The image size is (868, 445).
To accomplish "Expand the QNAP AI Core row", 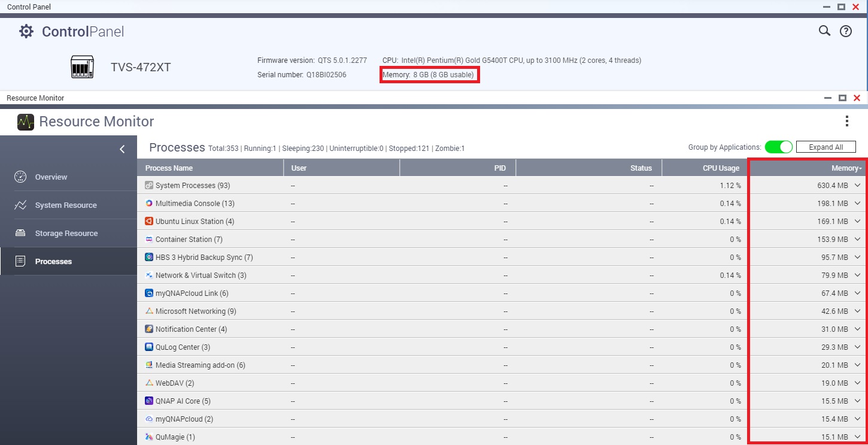I will tap(857, 401).
